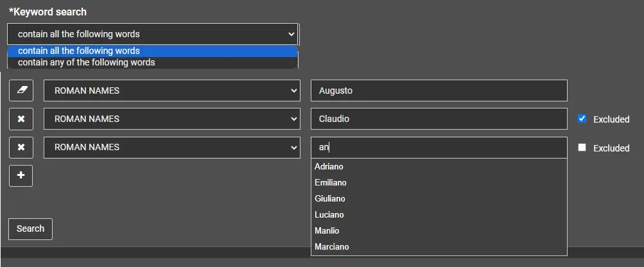Click the eraser icon beside Augusto row

21,90
